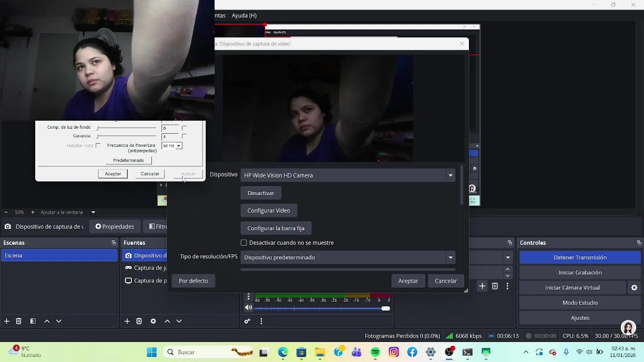Open transition type dropdown arrow
This screenshot has width=644, height=362.
[508, 257]
